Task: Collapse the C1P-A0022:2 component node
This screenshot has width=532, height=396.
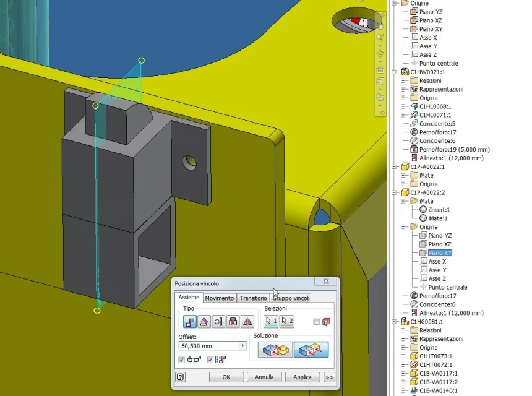Action: (394, 192)
